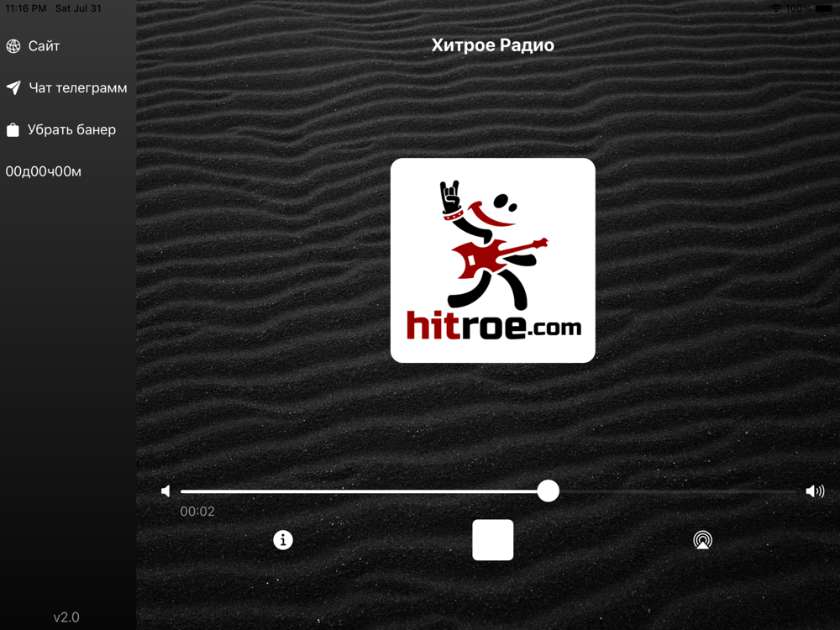Click the 11:16 PM clock
Viewport: 840px width, 630px height.
pos(26,8)
